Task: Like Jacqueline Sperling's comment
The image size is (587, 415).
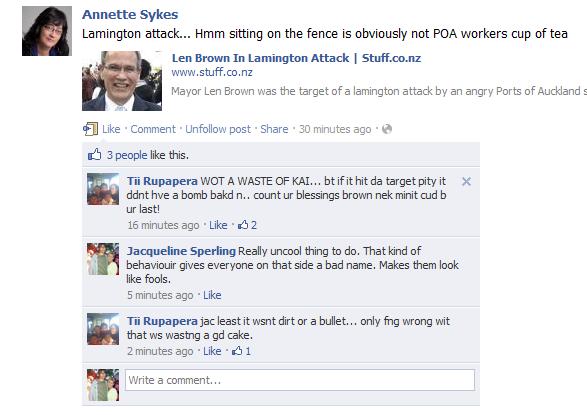Action: (212, 295)
